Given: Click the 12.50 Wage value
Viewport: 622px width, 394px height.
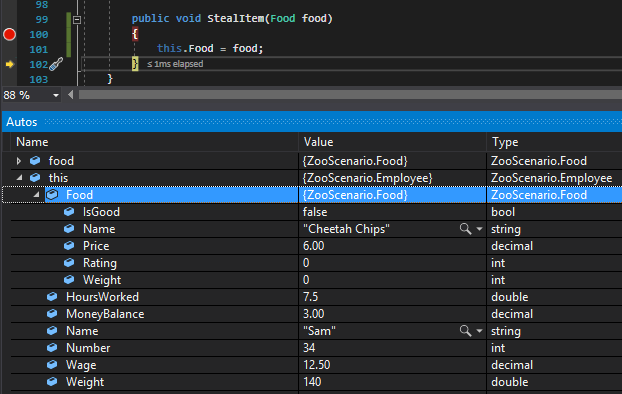Looking at the screenshot, I should click(x=317, y=365).
